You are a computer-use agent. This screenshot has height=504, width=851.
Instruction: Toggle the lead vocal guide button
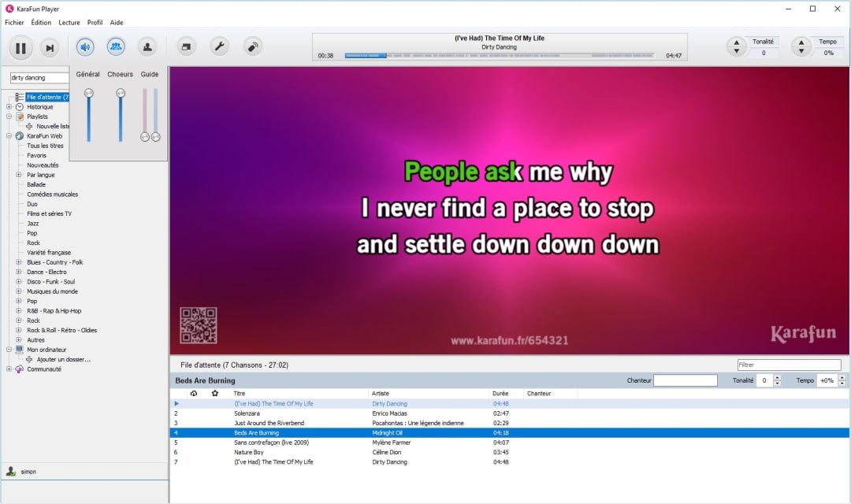click(x=147, y=46)
